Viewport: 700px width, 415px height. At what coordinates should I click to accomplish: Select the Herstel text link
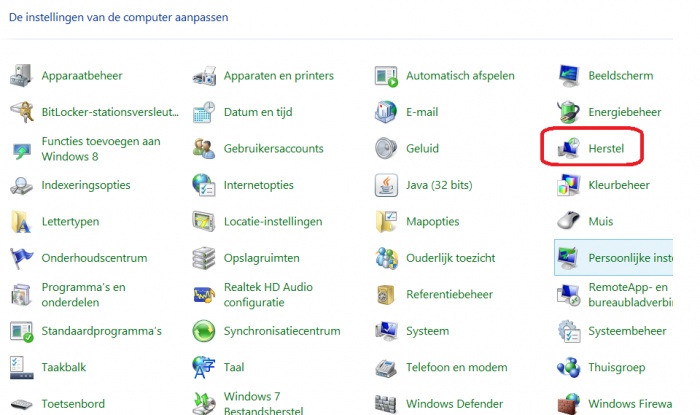coord(606,149)
